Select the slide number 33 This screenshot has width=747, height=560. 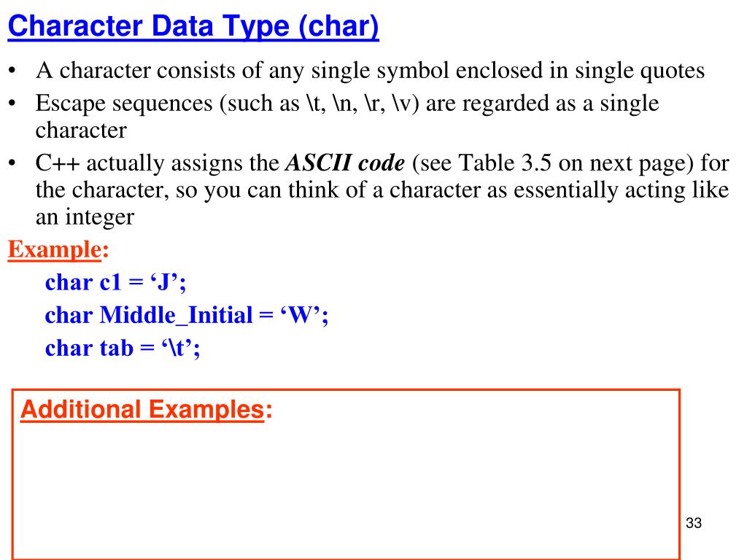tap(694, 523)
